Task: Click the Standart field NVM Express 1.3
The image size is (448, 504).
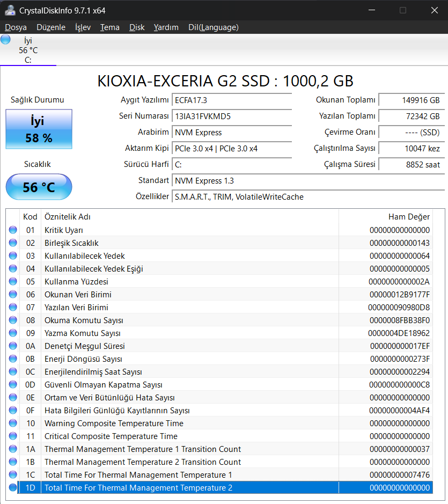Action: point(308,180)
